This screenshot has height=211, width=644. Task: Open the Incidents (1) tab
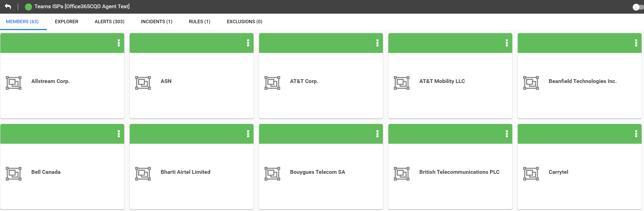tap(157, 22)
